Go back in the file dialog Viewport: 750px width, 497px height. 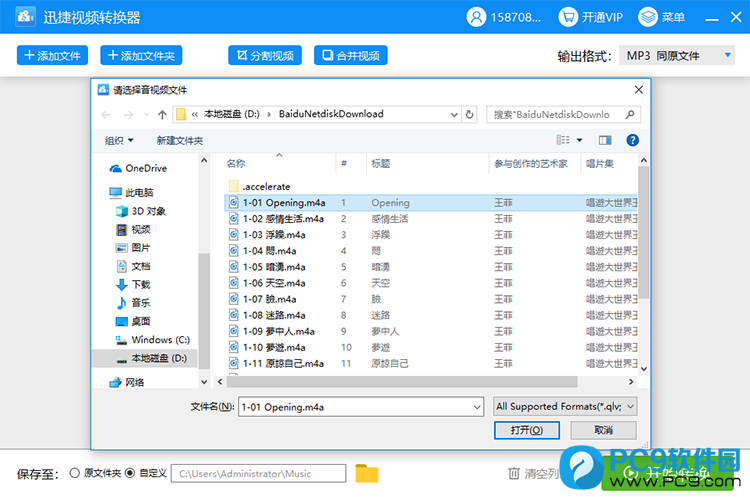(106, 115)
